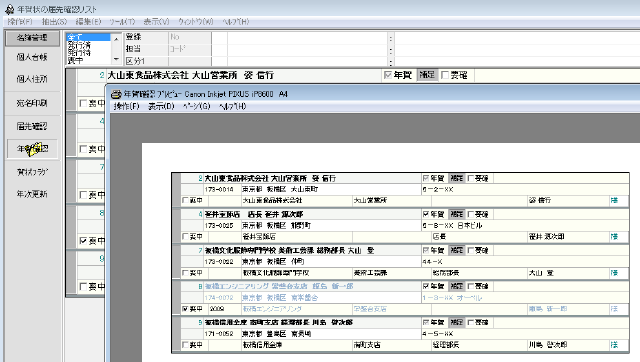Open the 表示(D) menu in the preview window
Image resolution: width=640 pixels, height=362 pixels.
(161, 107)
